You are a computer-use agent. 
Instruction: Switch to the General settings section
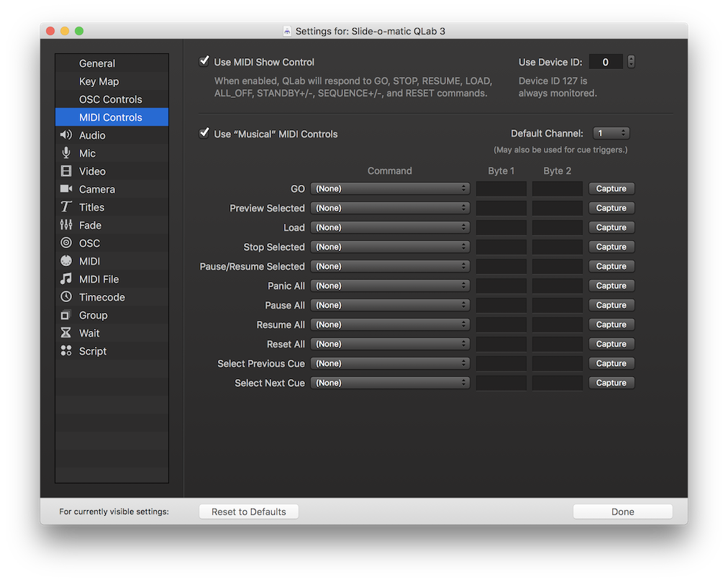tap(97, 63)
